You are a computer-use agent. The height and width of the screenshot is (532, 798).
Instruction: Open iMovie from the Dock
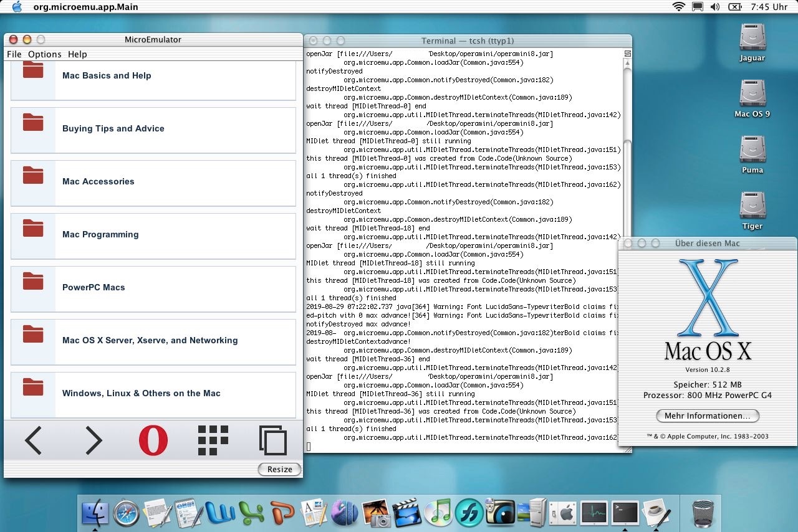(407, 513)
